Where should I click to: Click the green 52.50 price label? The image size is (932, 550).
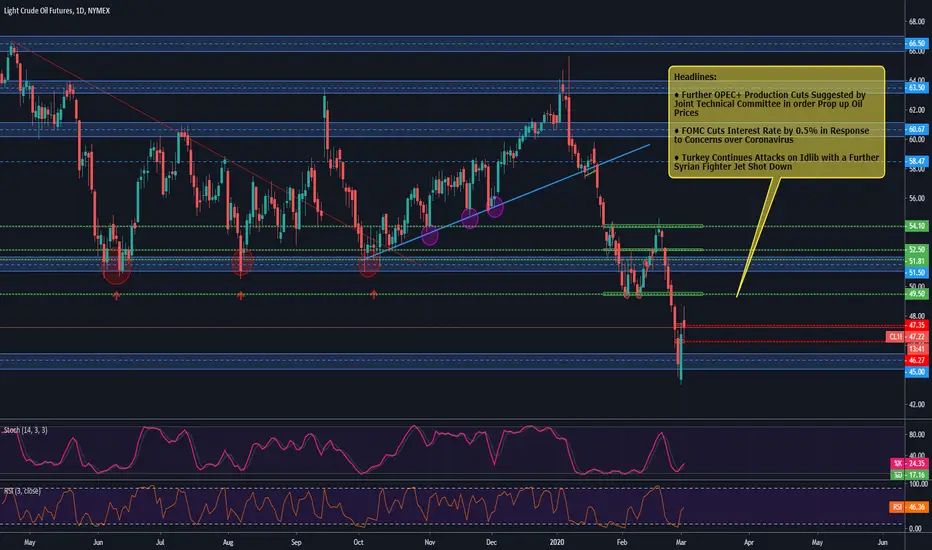coord(916,250)
